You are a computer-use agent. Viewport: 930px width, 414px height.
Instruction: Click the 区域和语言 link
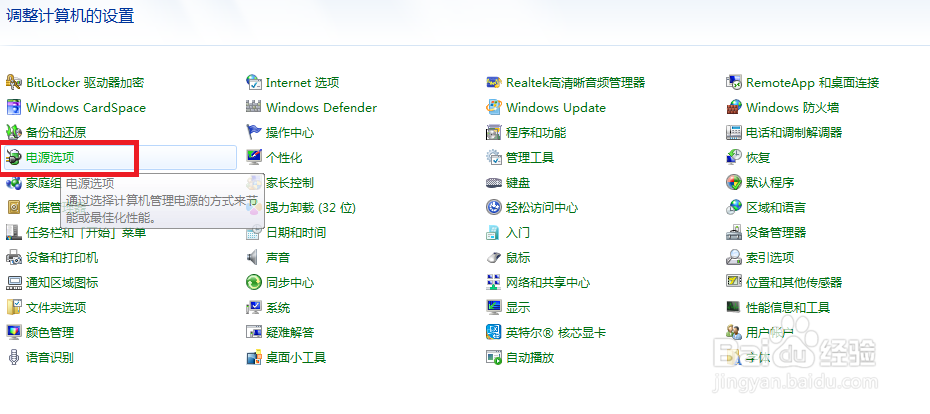pyautogui.click(x=776, y=207)
